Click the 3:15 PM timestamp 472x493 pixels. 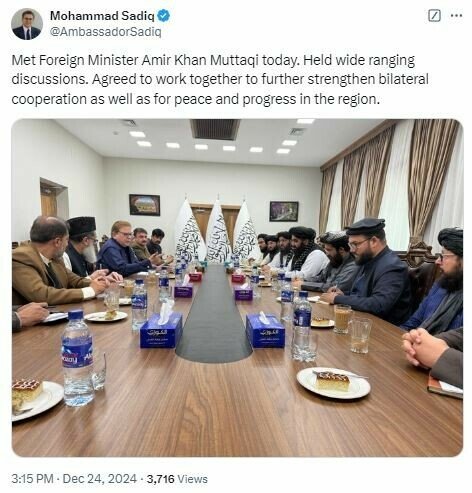pyautogui.click(x=32, y=479)
